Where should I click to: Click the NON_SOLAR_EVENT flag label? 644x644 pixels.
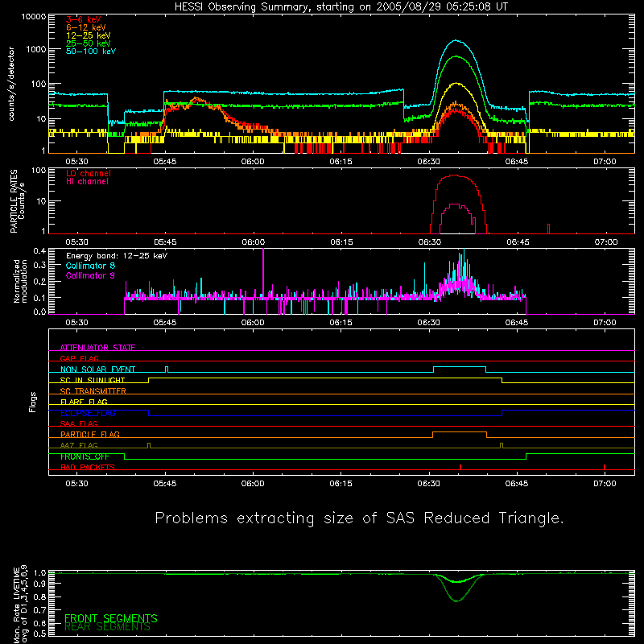[97, 369]
